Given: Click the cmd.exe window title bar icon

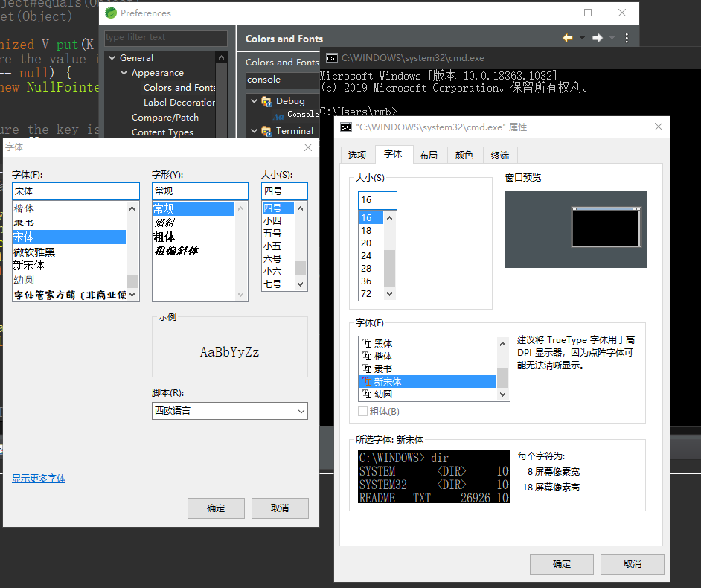Looking at the screenshot, I should [x=332, y=57].
